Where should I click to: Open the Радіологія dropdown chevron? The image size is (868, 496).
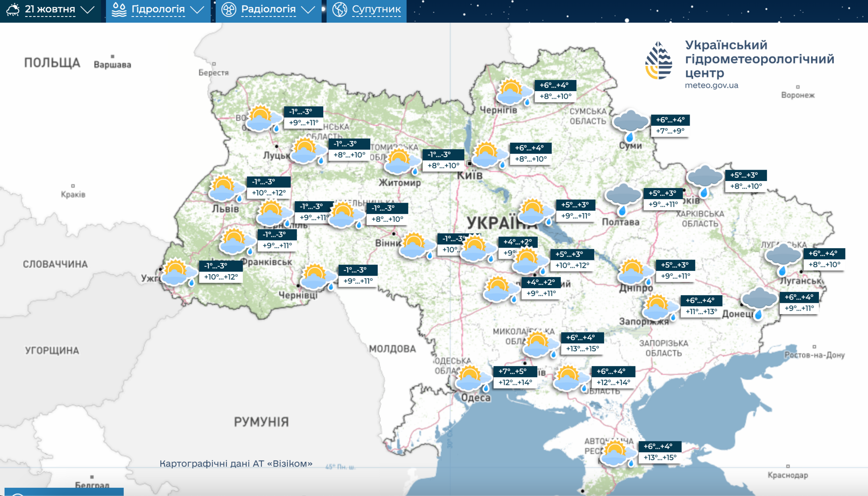click(310, 9)
